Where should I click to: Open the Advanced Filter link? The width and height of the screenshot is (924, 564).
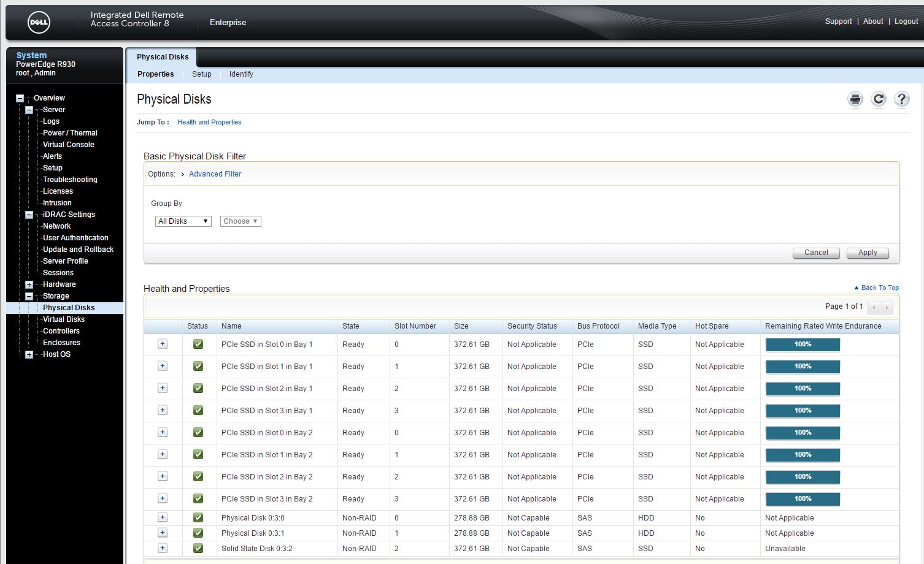(215, 174)
